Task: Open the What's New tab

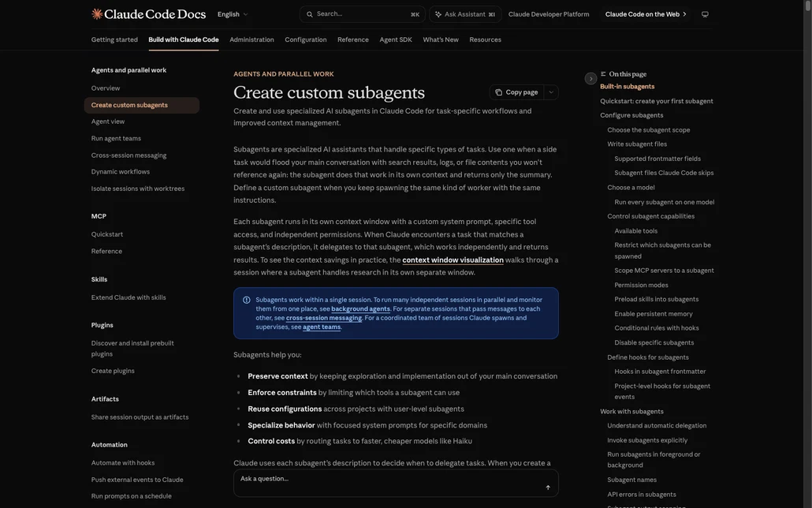Action: click(441, 39)
